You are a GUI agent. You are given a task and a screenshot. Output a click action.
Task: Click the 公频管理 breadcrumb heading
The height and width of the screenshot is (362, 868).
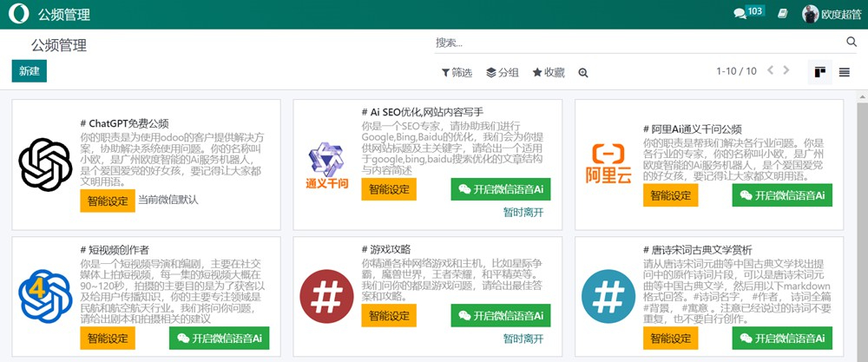(59, 45)
